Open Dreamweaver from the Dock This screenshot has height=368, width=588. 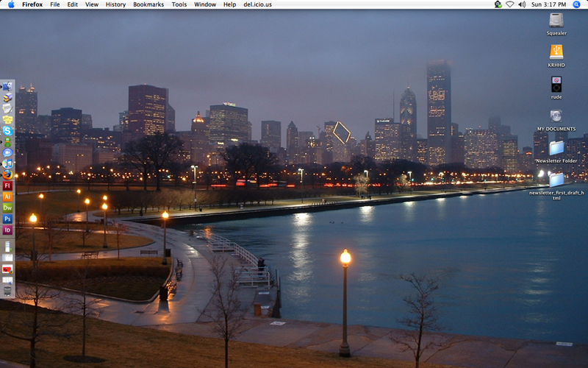7,208
